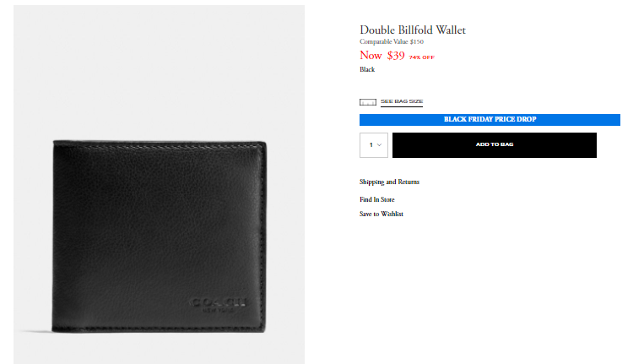
Task: Click the embossed COACH logo on wallet
Action: (218, 303)
